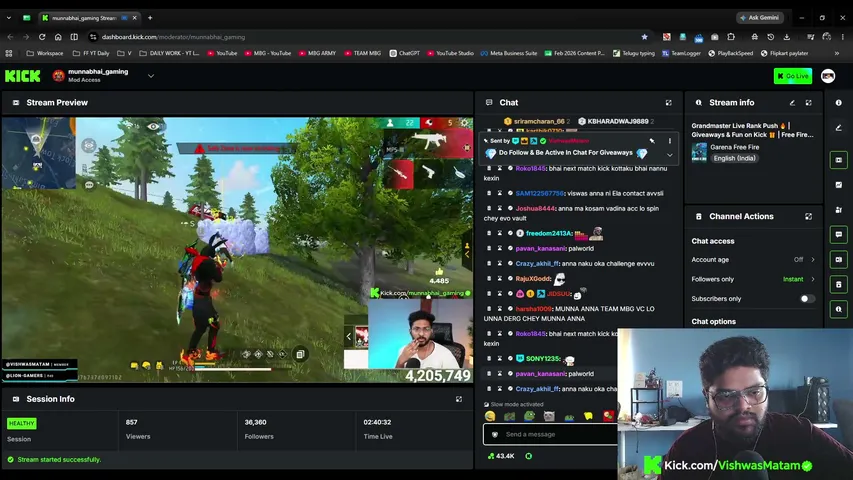The image size is (853, 480).
Task: Click the Kick logo
Action: [x=22, y=76]
